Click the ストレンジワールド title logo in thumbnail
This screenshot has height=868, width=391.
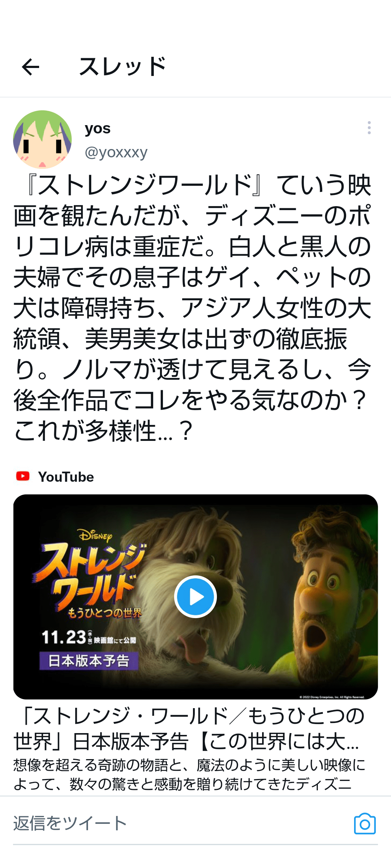click(91, 575)
